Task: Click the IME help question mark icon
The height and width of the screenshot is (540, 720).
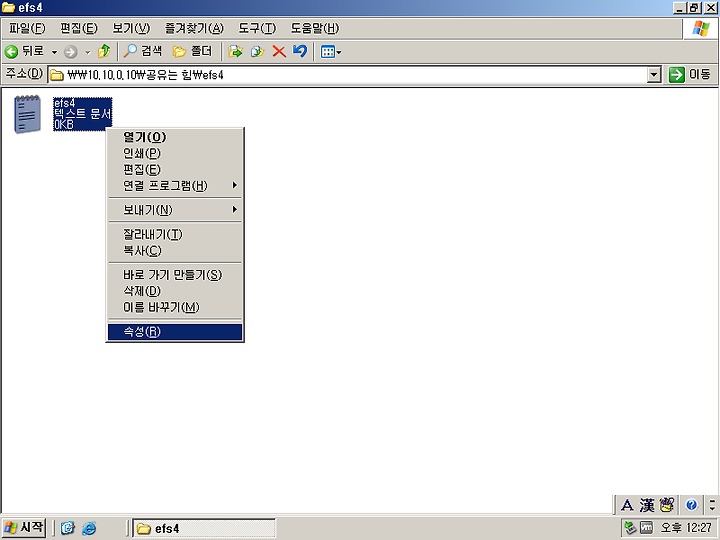Action: click(x=692, y=505)
